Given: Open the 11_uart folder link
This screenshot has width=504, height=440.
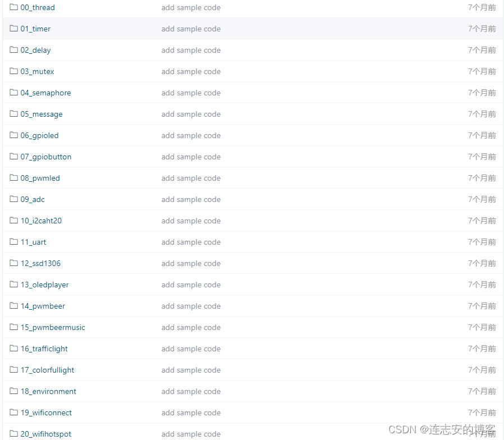Looking at the screenshot, I should point(34,242).
